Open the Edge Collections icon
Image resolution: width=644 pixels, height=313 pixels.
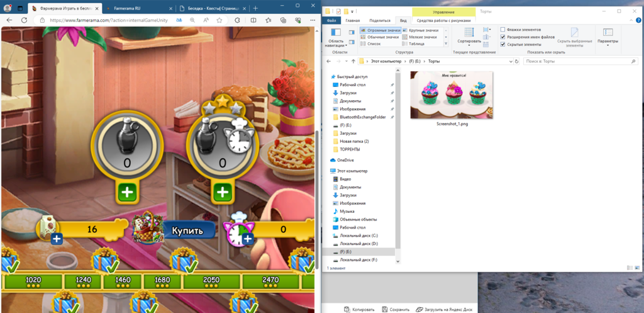[283, 20]
